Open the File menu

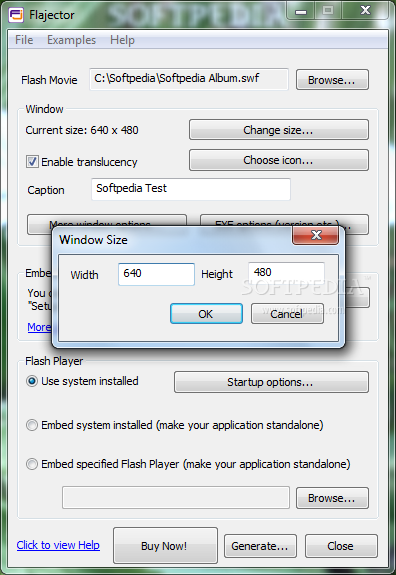(24, 40)
